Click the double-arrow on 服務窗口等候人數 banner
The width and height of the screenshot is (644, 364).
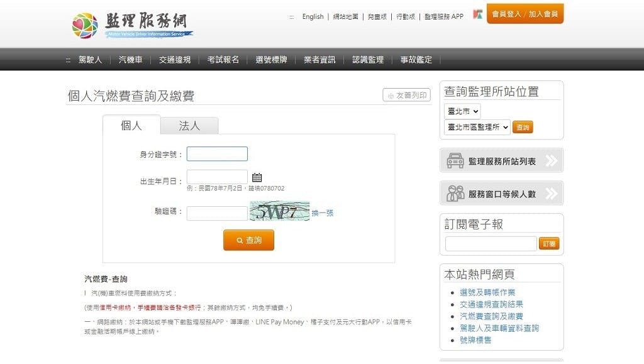(x=552, y=193)
